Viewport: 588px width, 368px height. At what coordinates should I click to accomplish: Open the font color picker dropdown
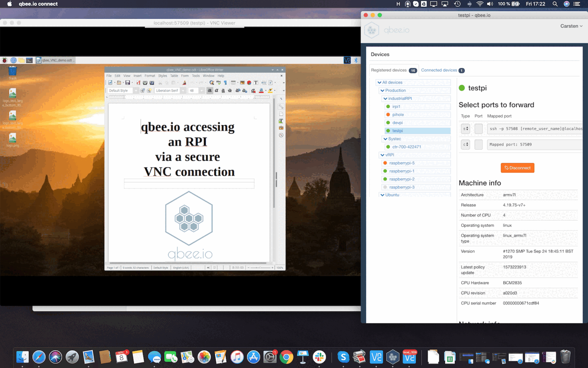[265, 90]
